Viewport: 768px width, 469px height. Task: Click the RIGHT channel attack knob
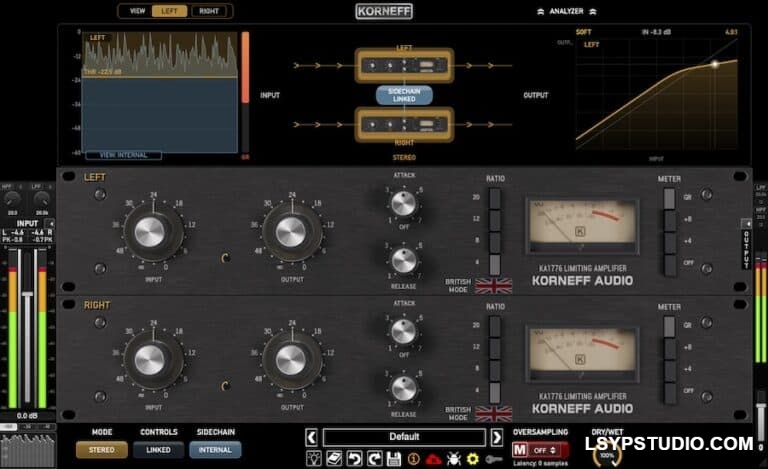click(404, 332)
